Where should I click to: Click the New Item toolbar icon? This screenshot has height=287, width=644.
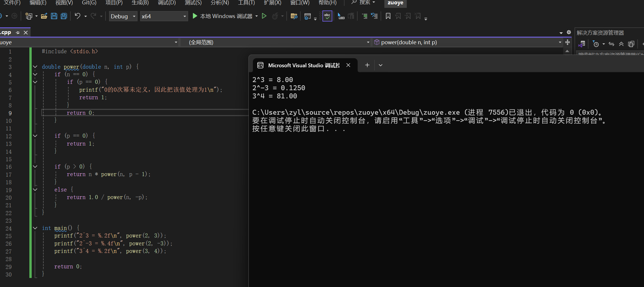click(x=28, y=16)
